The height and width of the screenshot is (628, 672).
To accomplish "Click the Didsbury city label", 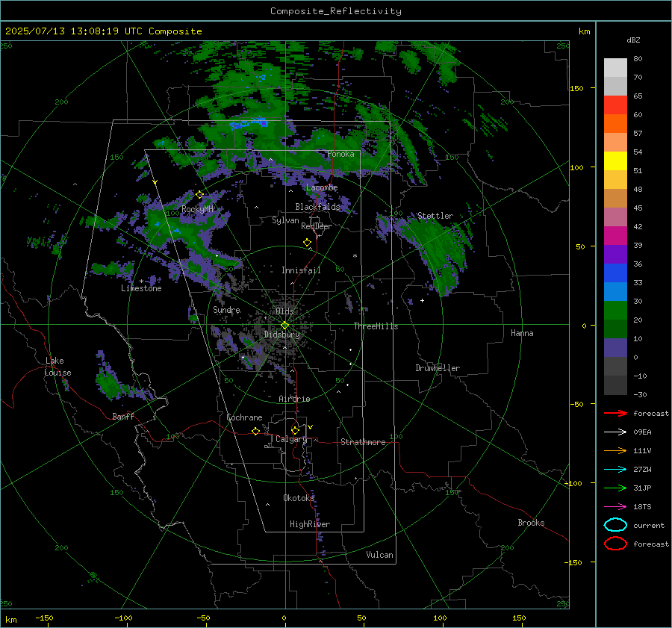I will click(282, 335).
